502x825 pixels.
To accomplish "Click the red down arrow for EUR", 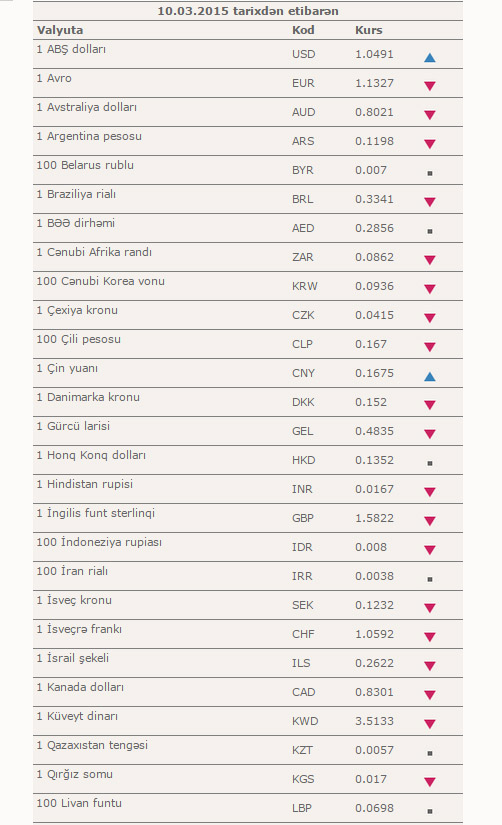I will click(429, 86).
